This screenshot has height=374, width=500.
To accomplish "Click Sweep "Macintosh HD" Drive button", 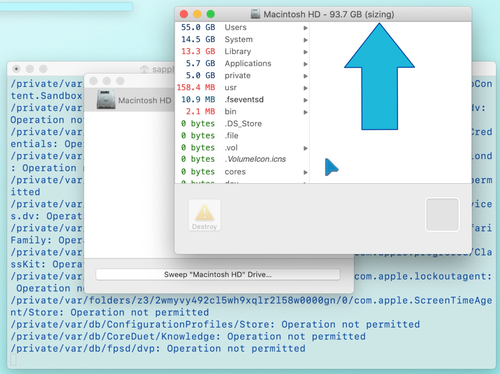I will pyautogui.click(x=218, y=275).
